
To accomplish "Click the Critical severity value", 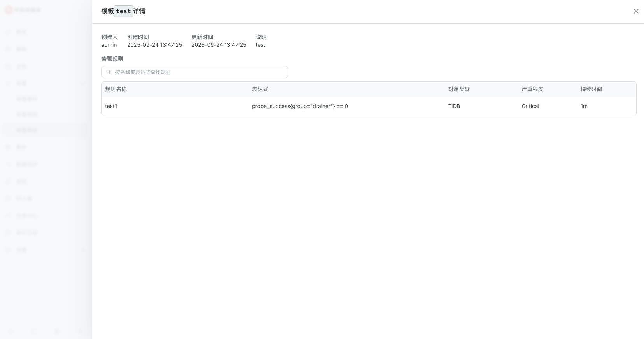I will pos(530,106).
